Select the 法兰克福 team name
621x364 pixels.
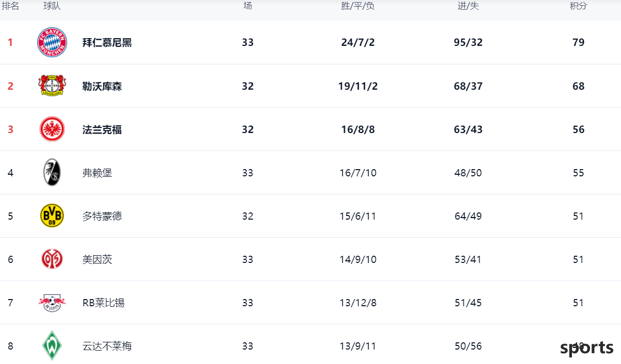[x=102, y=129]
